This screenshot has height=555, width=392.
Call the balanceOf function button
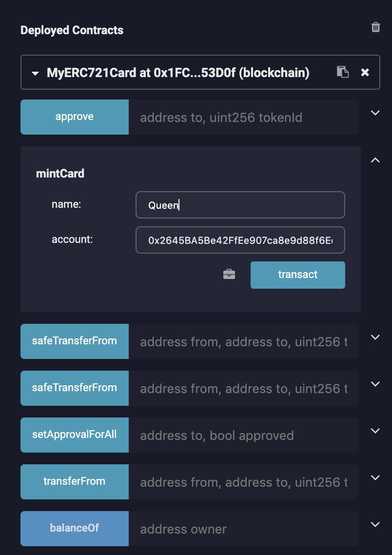(75, 528)
